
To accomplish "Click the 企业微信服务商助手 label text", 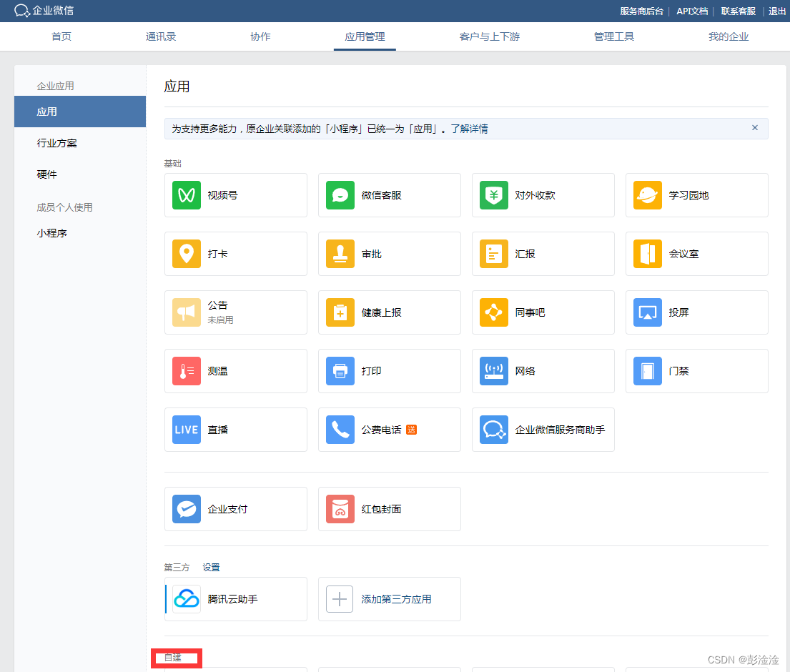I will (x=561, y=430).
